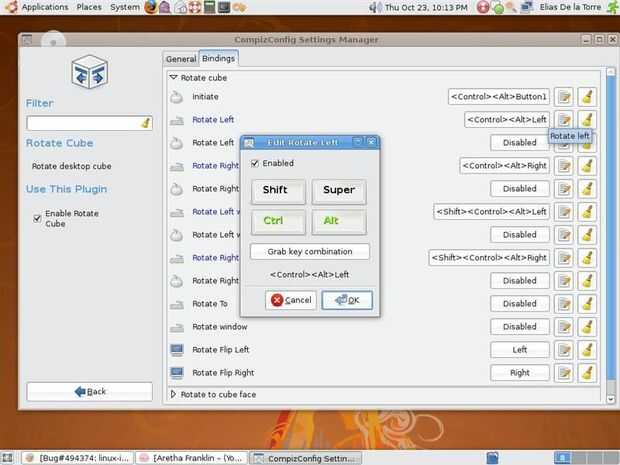Click reset broom for <Shift><Control><Alt>Left binding

point(587,212)
